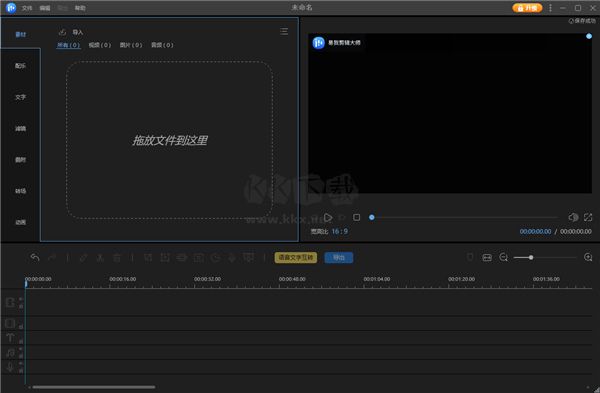600x393 pixels.
Task: Click the Redo arrow in timeline toolbar
Action: pyautogui.click(x=52, y=258)
